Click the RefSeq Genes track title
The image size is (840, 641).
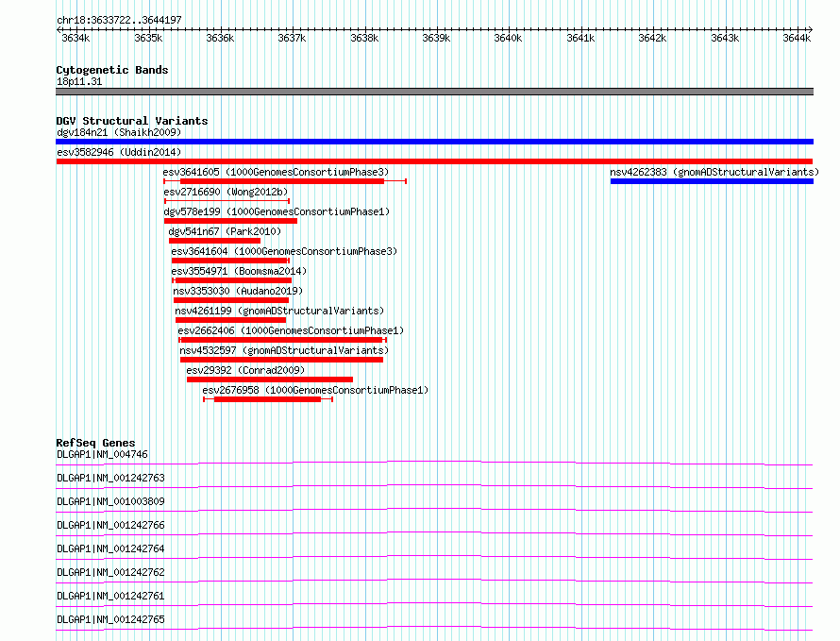[95, 443]
